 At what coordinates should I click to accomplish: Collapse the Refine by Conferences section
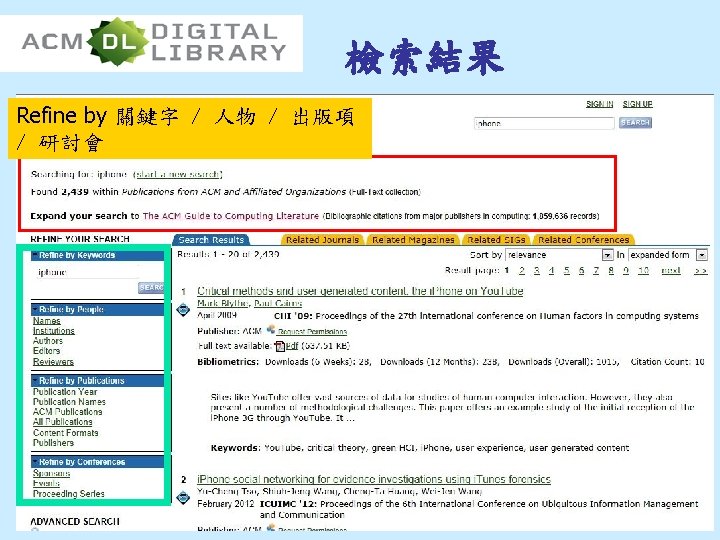click(35, 461)
